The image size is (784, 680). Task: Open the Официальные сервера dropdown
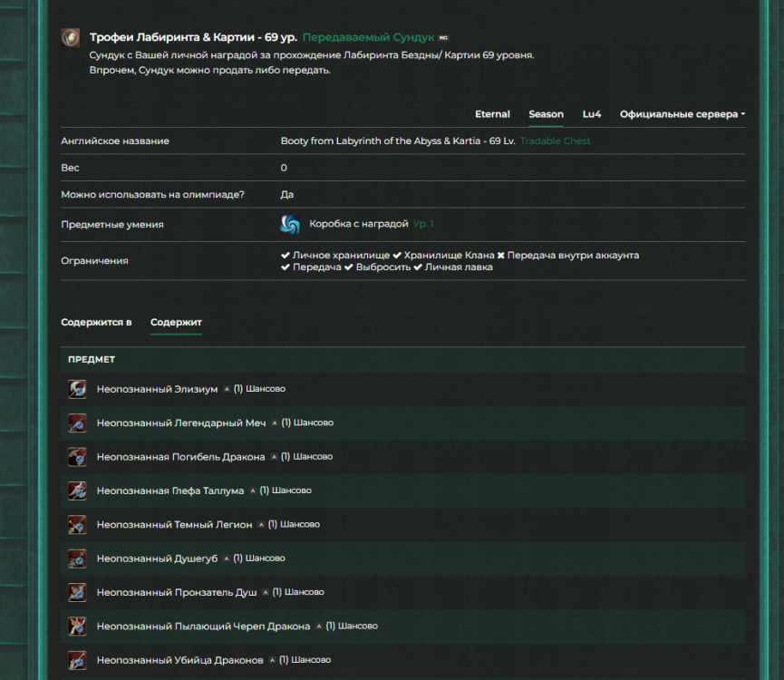[x=680, y=113]
